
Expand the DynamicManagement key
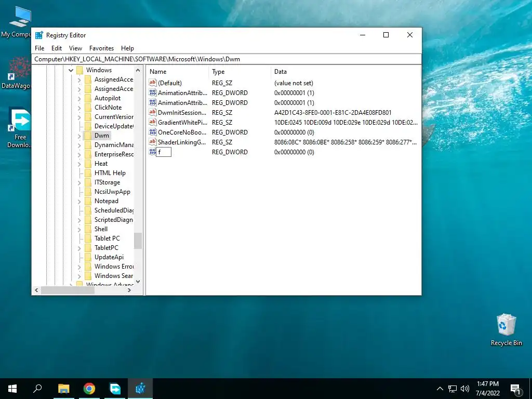tap(79, 145)
